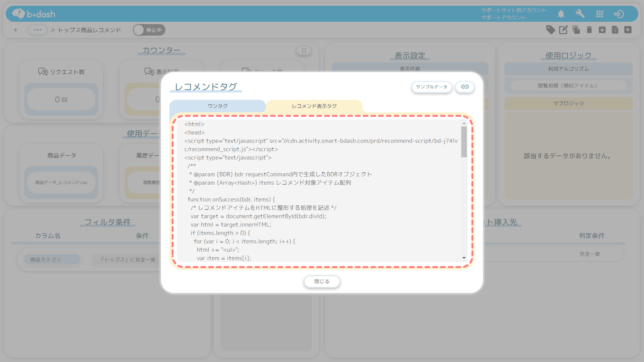Viewport: 644px width, 362px height.
Task: Click the 0 回 request count
Action: tap(61, 99)
